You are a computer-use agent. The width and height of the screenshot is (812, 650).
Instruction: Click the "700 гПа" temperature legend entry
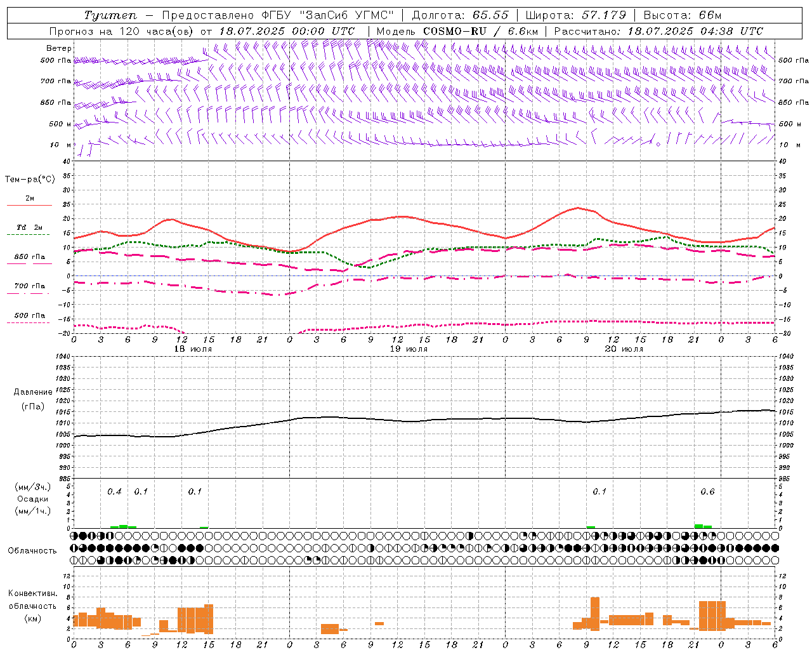click(30, 289)
